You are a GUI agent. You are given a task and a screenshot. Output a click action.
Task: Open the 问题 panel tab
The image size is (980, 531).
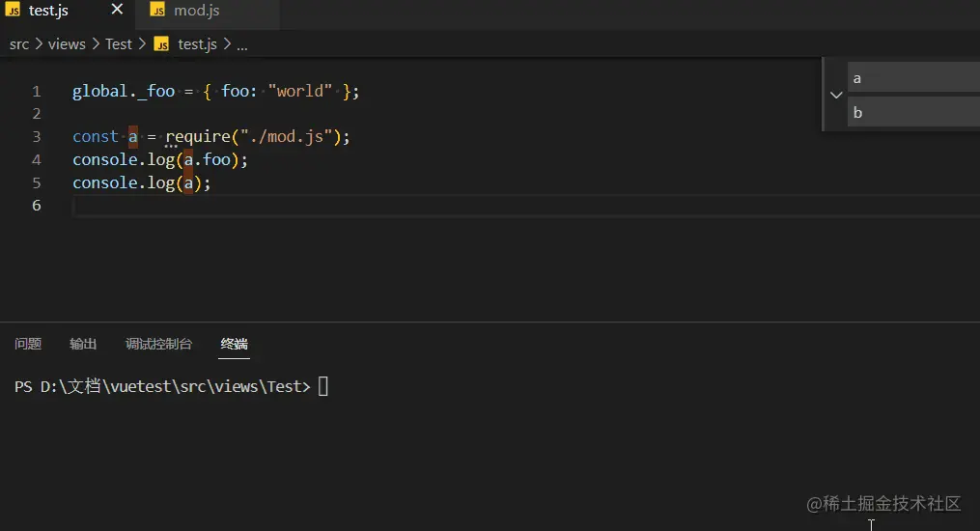pos(28,344)
